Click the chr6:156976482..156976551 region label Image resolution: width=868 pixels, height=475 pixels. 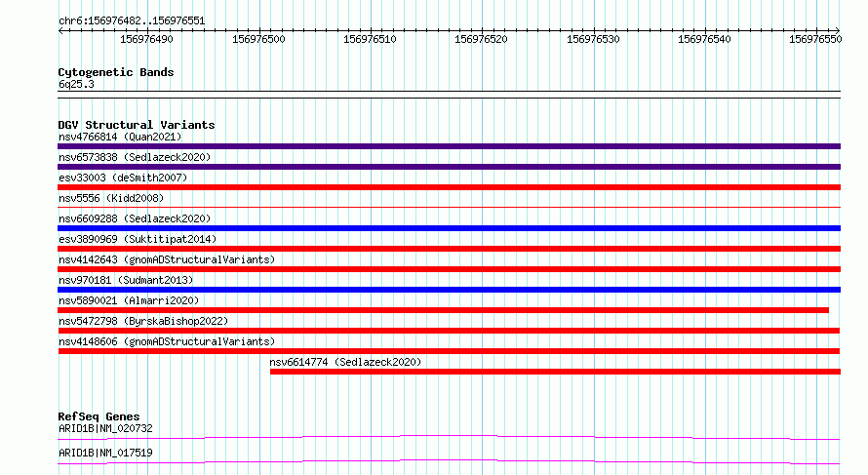pyautogui.click(x=132, y=21)
